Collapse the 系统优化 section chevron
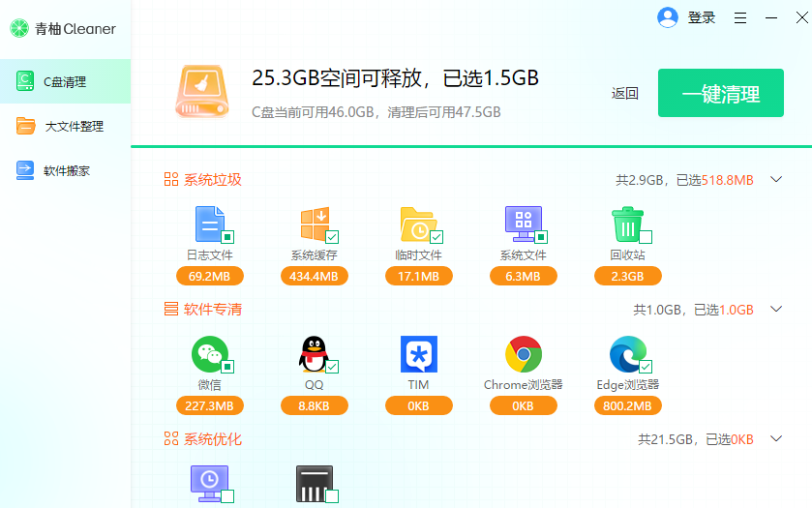 (x=776, y=439)
